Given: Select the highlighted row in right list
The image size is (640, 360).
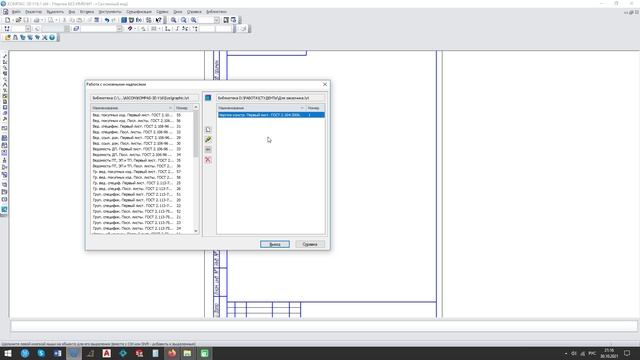Looking at the screenshot, I should (271, 115).
